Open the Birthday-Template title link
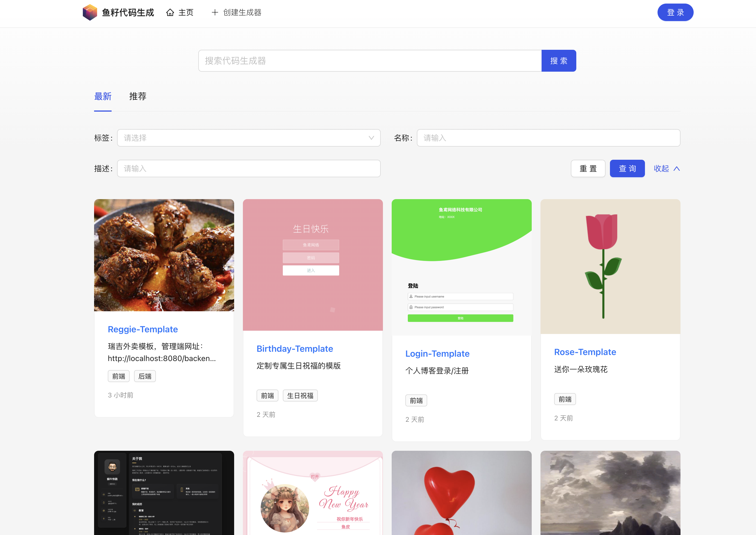Viewport: 756px width, 535px height. coord(295,348)
